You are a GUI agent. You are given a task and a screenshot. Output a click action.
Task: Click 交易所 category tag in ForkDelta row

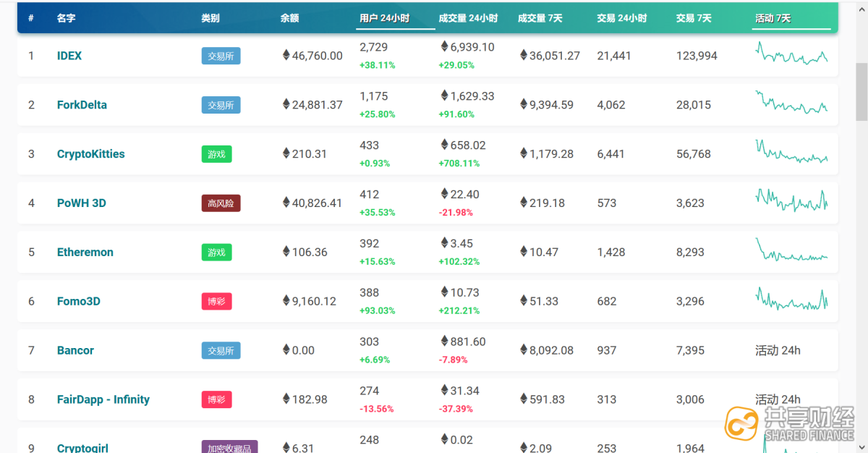coord(221,105)
